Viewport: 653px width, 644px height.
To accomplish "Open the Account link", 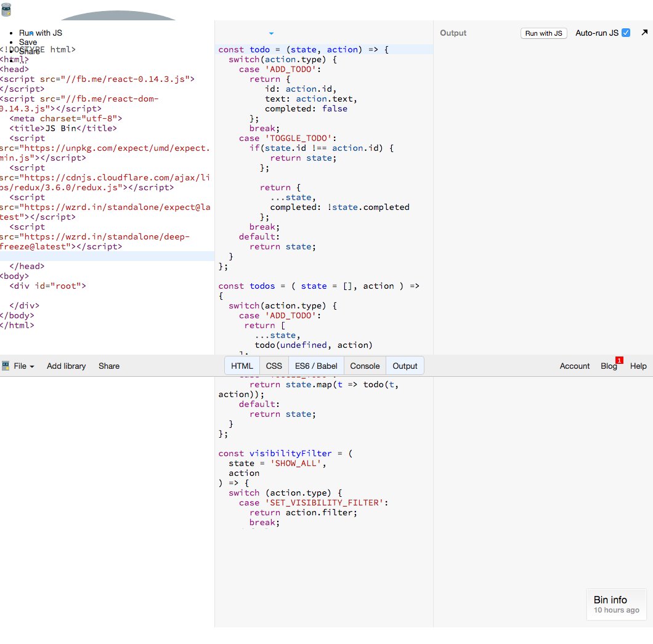I will 575,366.
